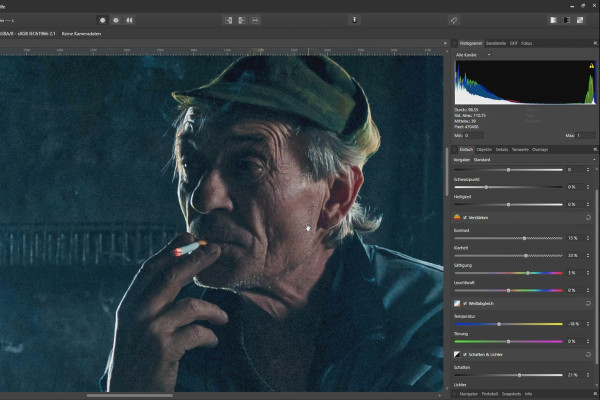Open the Histogramm panel options menu
The height and width of the screenshot is (400, 600).
click(x=595, y=43)
